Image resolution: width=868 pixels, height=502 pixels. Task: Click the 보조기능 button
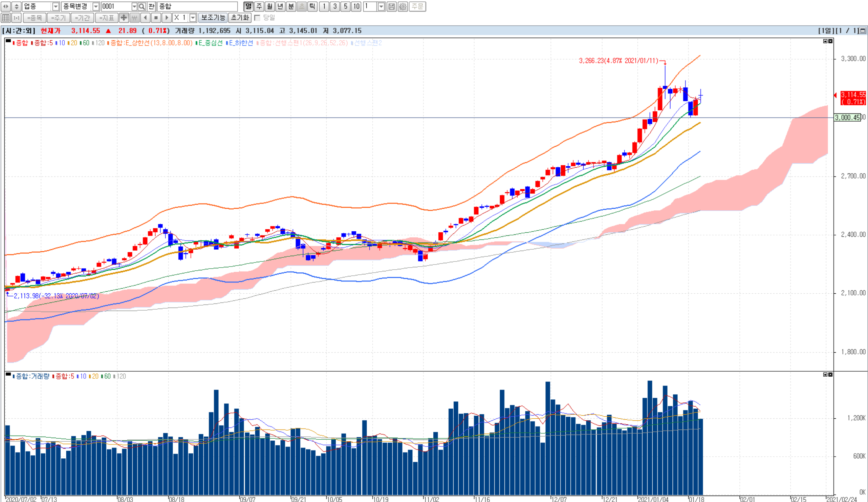(213, 18)
